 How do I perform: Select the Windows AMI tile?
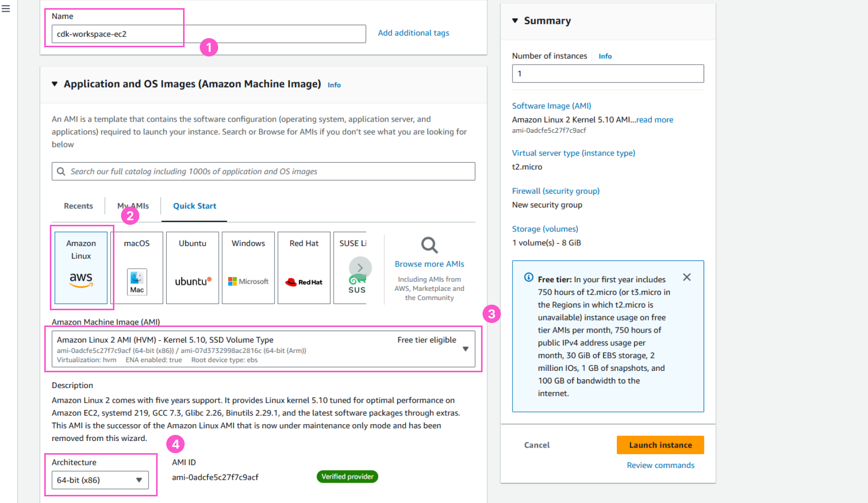[x=248, y=268]
